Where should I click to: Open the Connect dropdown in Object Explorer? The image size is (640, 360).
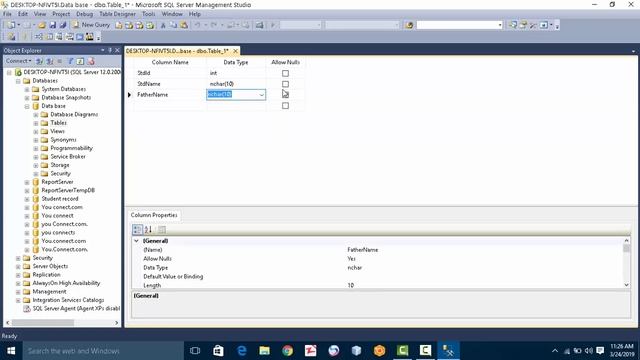pyautogui.click(x=19, y=61)
